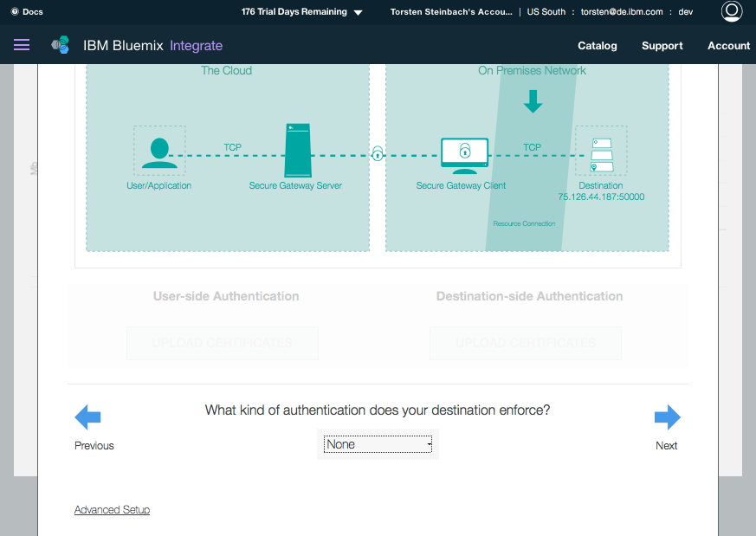
Task: Click the IBM Bluemix title text
Action: tap(124, 45)
